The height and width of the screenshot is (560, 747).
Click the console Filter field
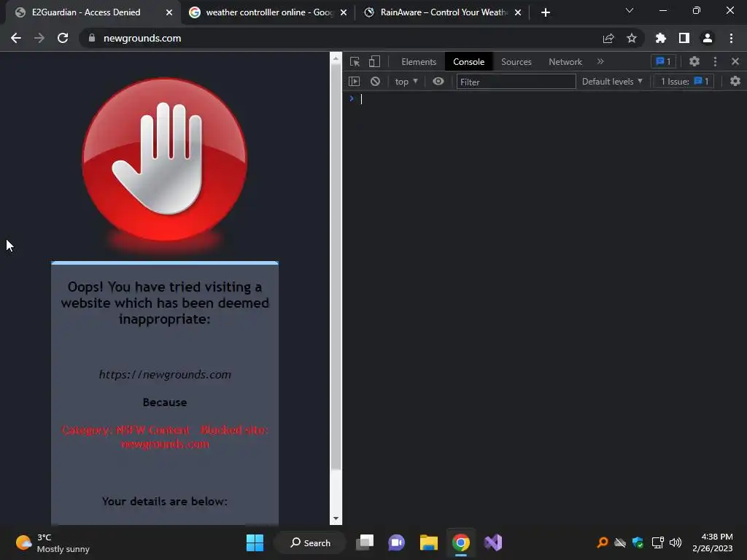tap(516, 82)
